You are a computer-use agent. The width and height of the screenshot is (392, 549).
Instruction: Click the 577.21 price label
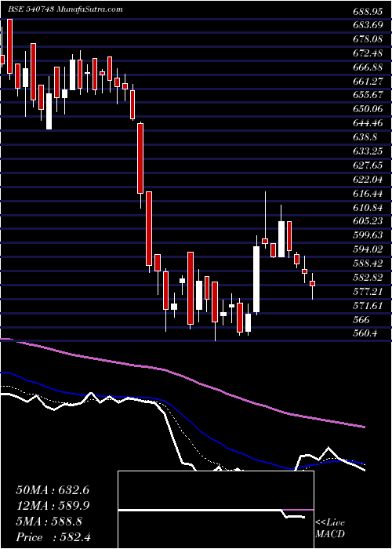(x=367, y=292)
